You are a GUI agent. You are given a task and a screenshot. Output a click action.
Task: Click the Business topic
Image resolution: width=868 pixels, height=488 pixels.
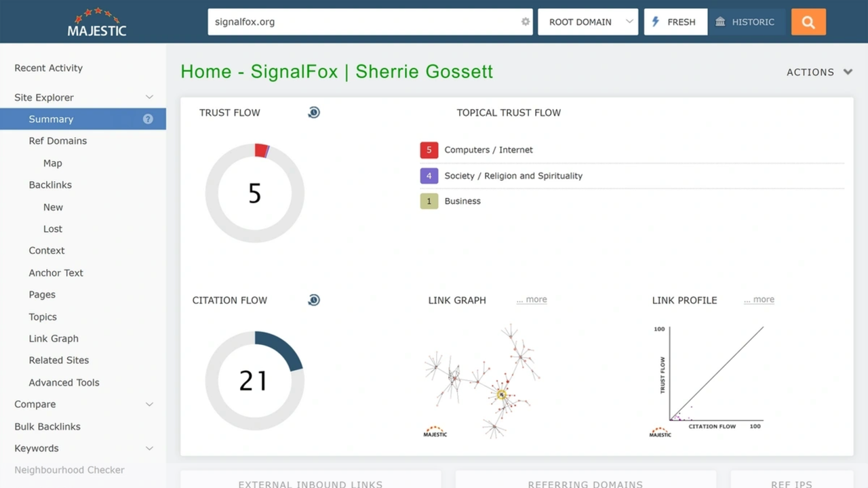[462, 201]
